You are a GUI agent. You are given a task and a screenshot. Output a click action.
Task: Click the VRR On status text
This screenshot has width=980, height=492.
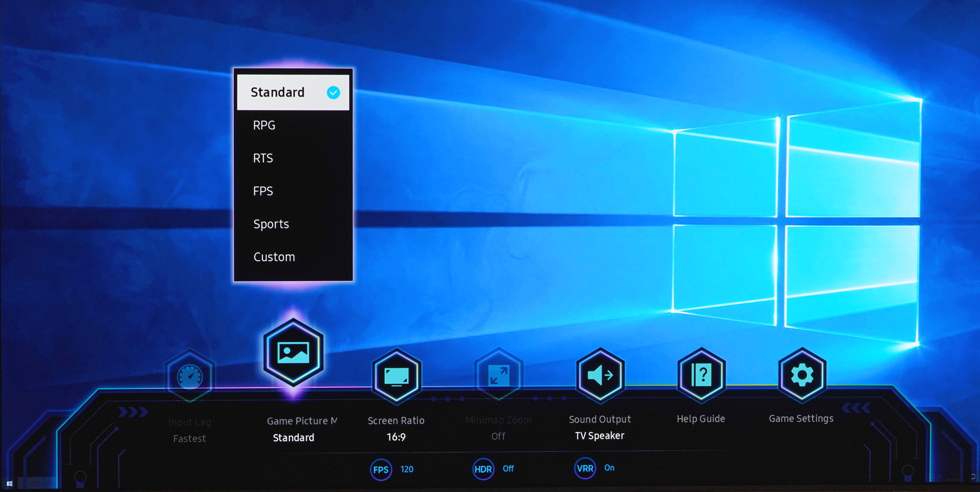pyautogui.click(x=609, y=467)
